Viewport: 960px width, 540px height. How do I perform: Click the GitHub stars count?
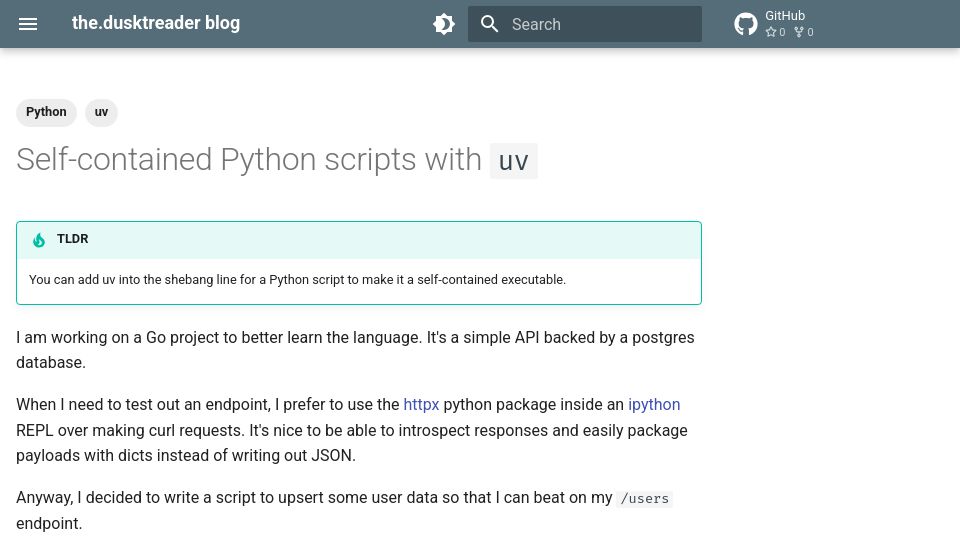click(x=775, y=32)
